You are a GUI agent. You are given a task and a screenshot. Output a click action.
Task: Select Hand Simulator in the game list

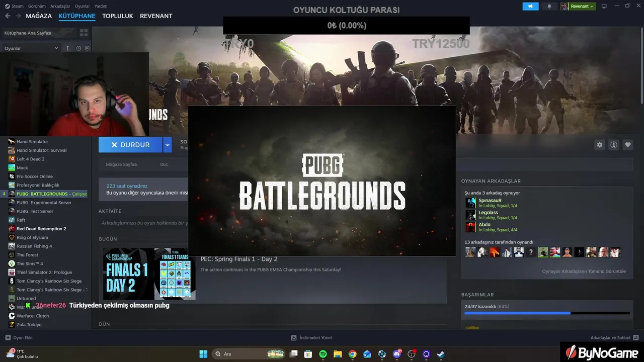32,142
